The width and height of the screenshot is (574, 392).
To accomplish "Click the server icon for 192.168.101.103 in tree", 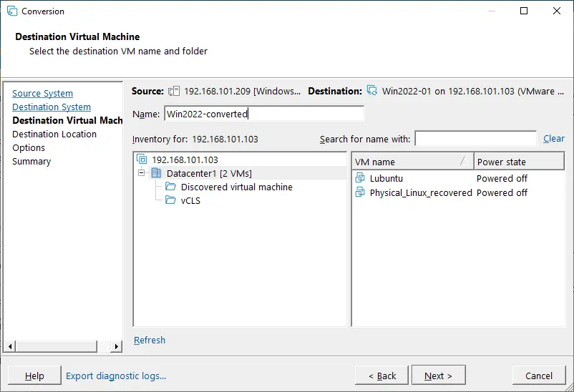I will 142,160.
